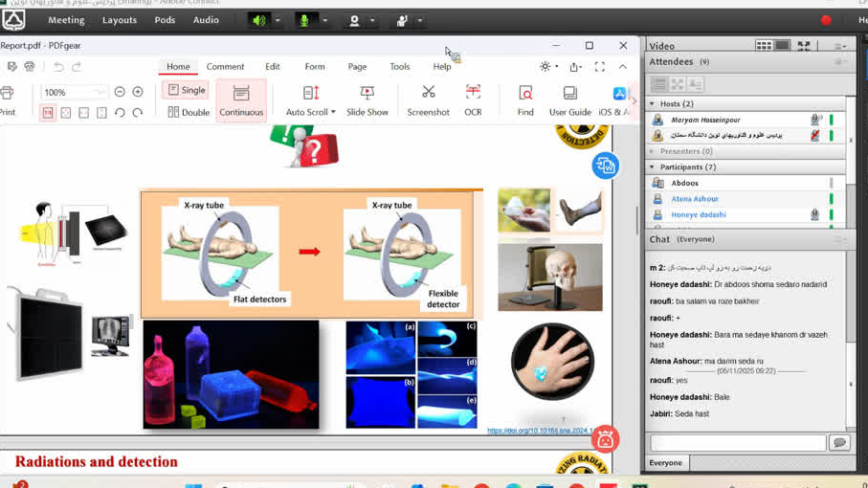Collapse the Participants (7) group
This screenshot has height=488, width=868.
tap(652, 166)
